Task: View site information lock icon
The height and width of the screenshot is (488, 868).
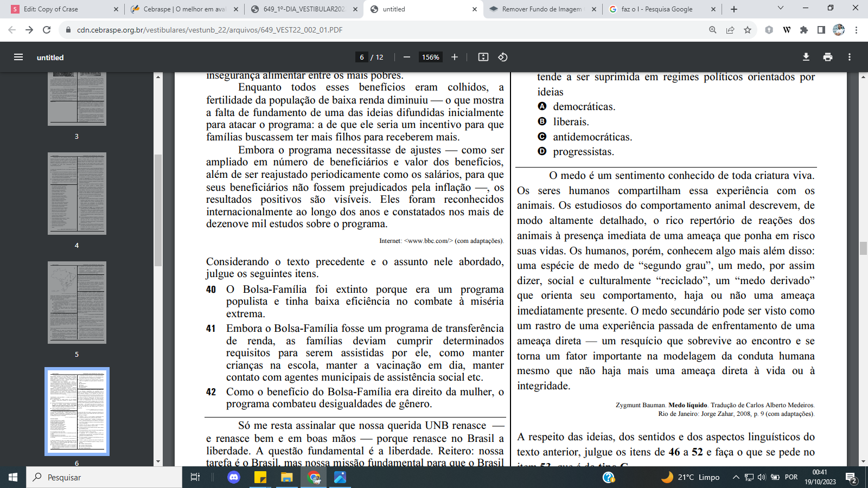Action: point(68,30)
